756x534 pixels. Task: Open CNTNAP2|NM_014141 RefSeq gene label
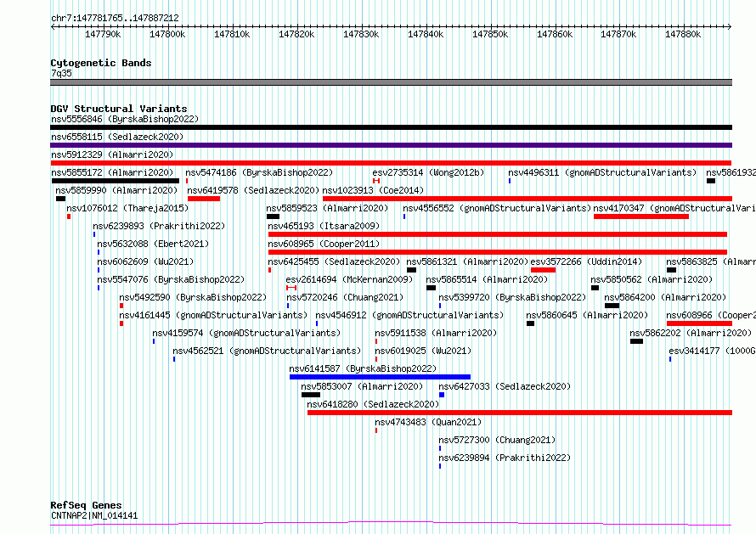pos(94,515)
